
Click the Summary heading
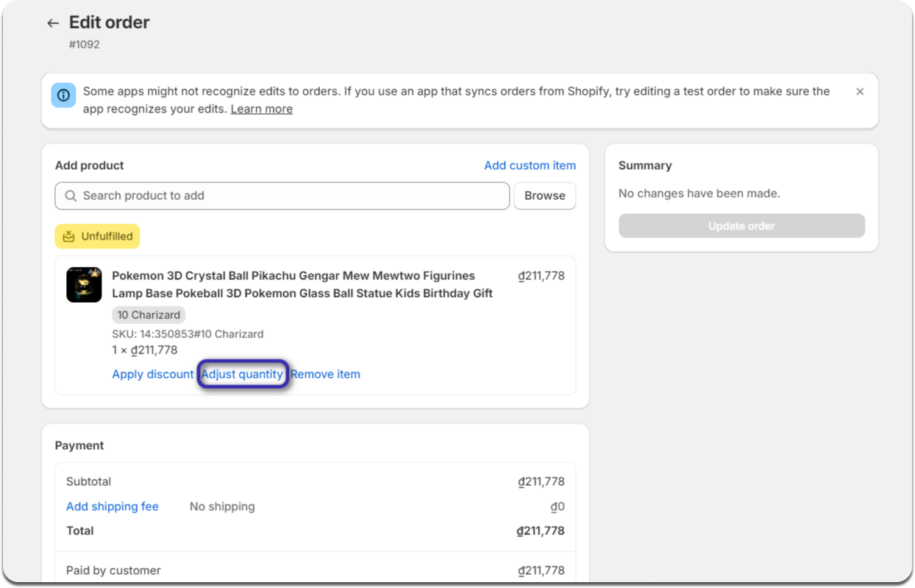pyautogui.click(x=645, y=165)
